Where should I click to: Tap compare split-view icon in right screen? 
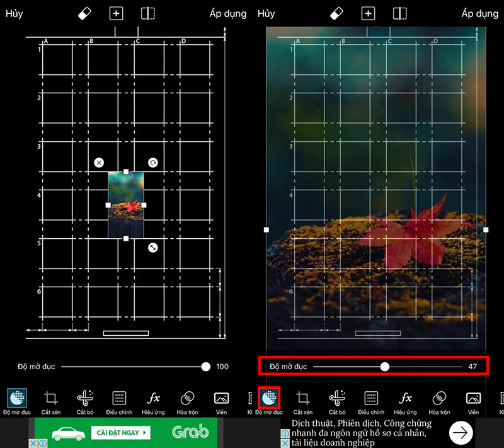point(400,13)
